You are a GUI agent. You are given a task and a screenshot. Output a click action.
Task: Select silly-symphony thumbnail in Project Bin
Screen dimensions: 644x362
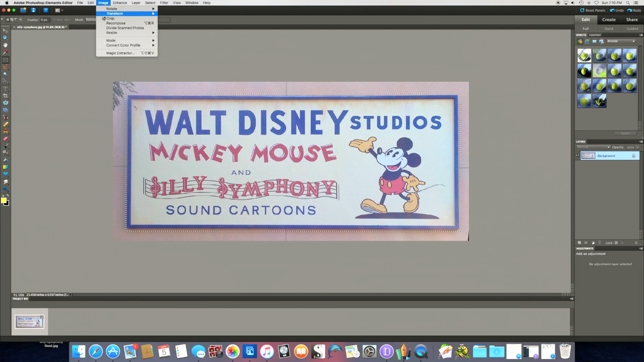29,322
